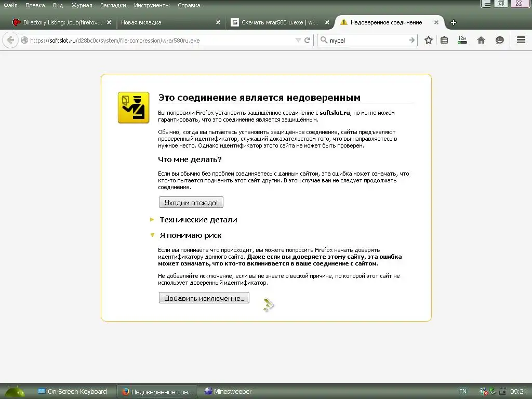Select Firefox Недоверенное сое... taskbar button
This screenshot has height=399, width=532.
click(x=157, y=392)
